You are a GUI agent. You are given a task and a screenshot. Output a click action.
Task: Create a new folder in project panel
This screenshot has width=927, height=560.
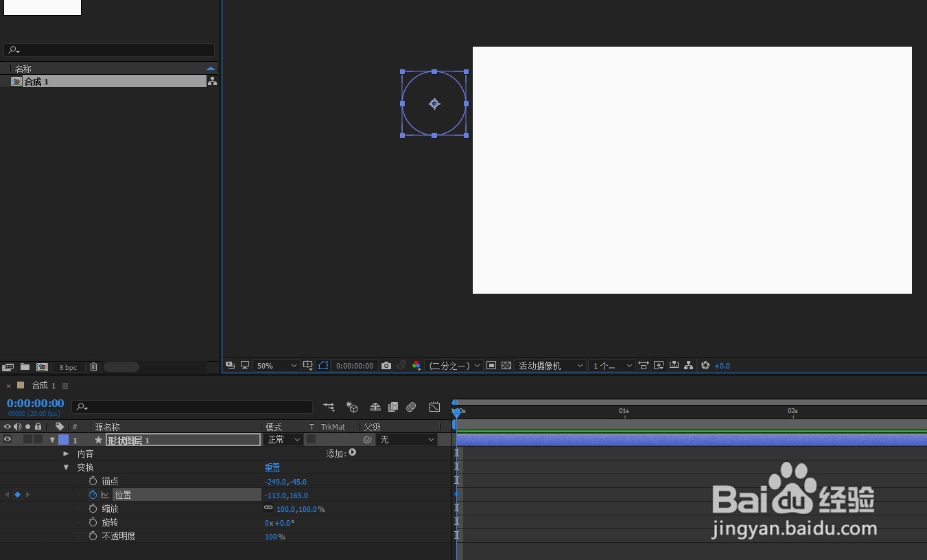pyautogui.click(x=25, y=367)
